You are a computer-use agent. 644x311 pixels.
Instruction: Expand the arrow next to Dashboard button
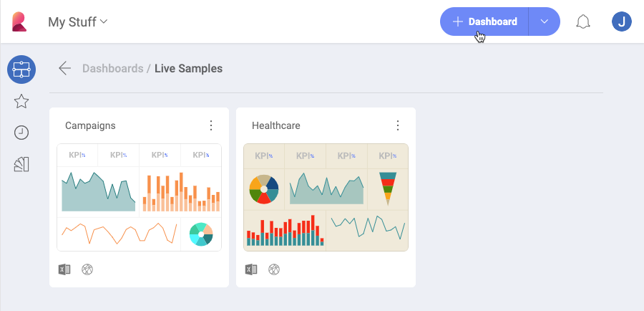(545, 21)
